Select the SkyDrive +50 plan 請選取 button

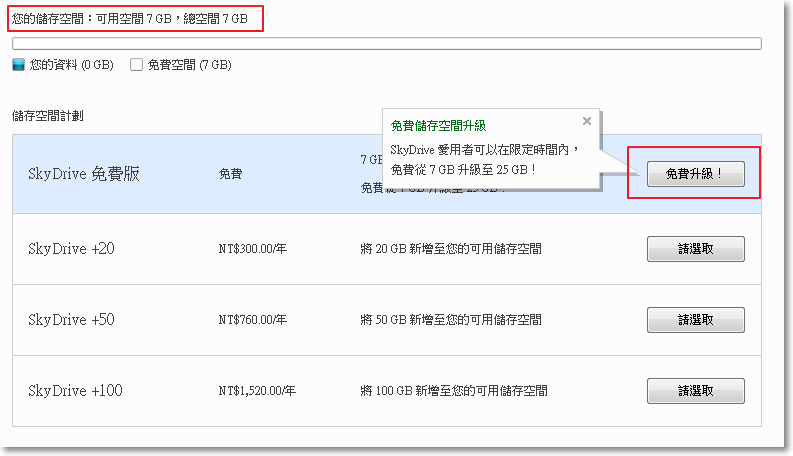tap(695, 320)
